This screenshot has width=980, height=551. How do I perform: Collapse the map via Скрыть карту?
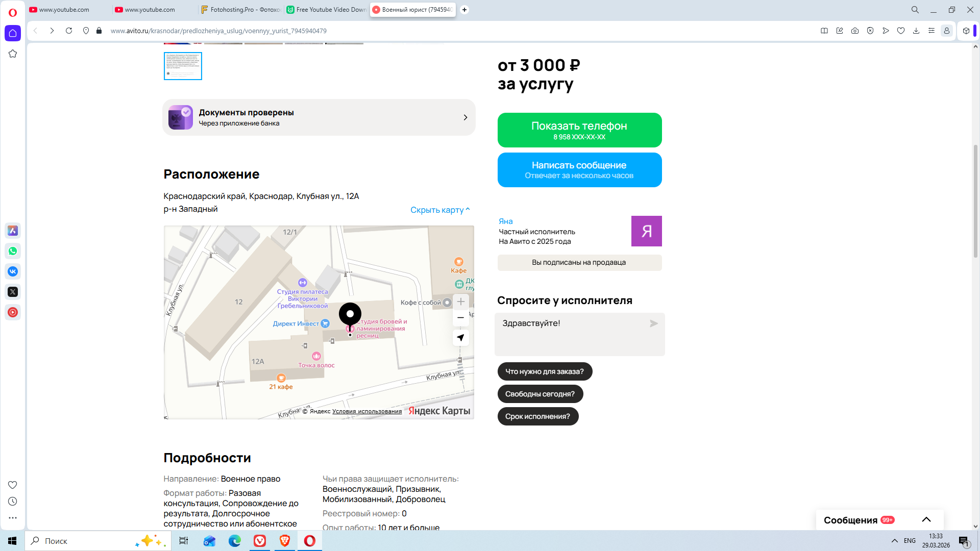coord(439,210)
